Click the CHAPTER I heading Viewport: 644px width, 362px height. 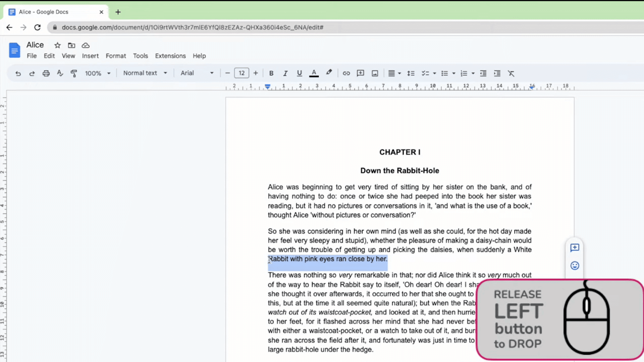(x=400, y=152)
